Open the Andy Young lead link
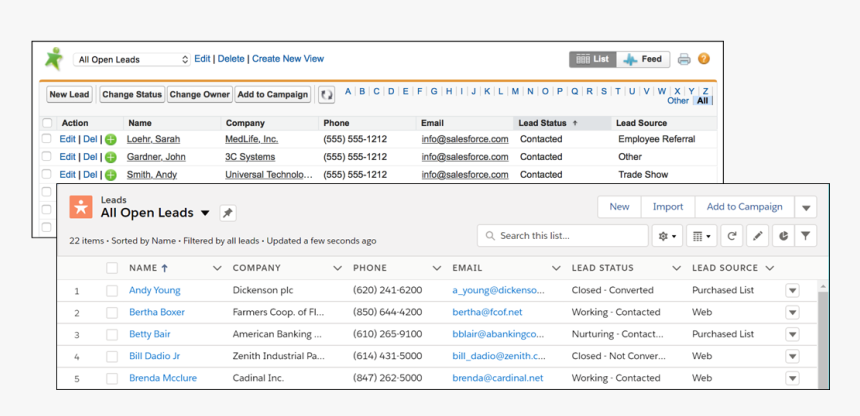The width and height of the screenshot is (860, 416). (x=155, y=290)
